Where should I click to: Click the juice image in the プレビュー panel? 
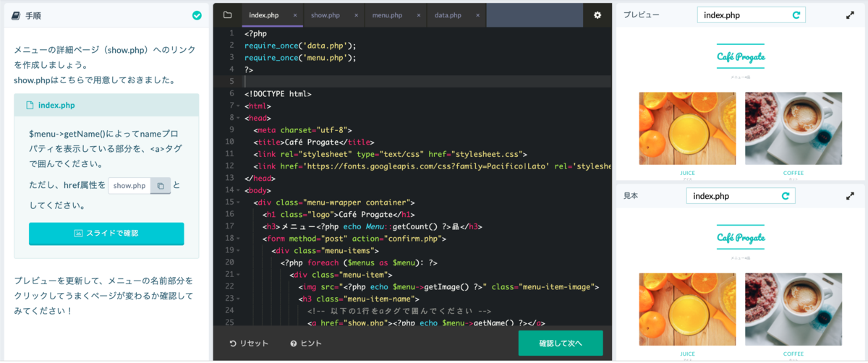688,128
